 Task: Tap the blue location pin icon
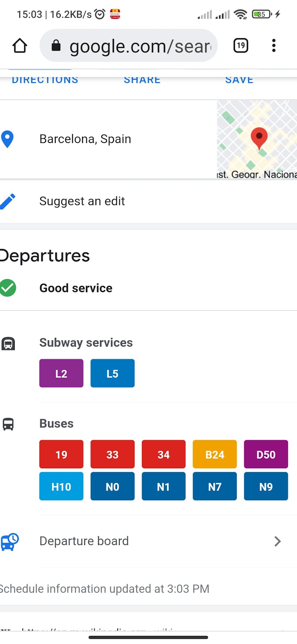[x=8, y=139]
